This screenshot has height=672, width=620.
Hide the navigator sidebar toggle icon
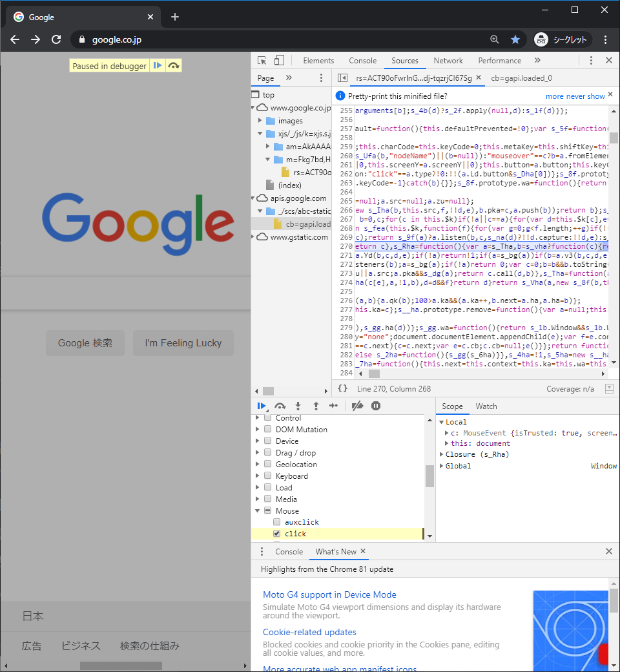click(x=342, y=78)
